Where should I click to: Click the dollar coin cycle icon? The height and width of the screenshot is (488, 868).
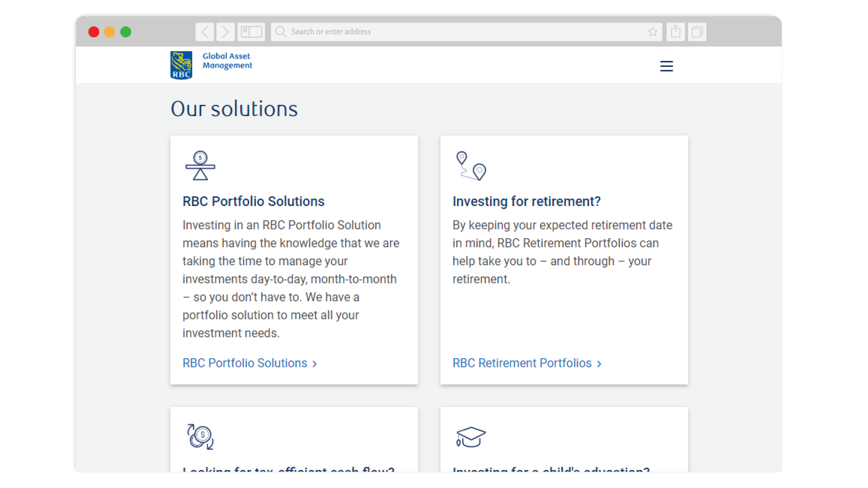pyautogui.click(x=200, y=436)
